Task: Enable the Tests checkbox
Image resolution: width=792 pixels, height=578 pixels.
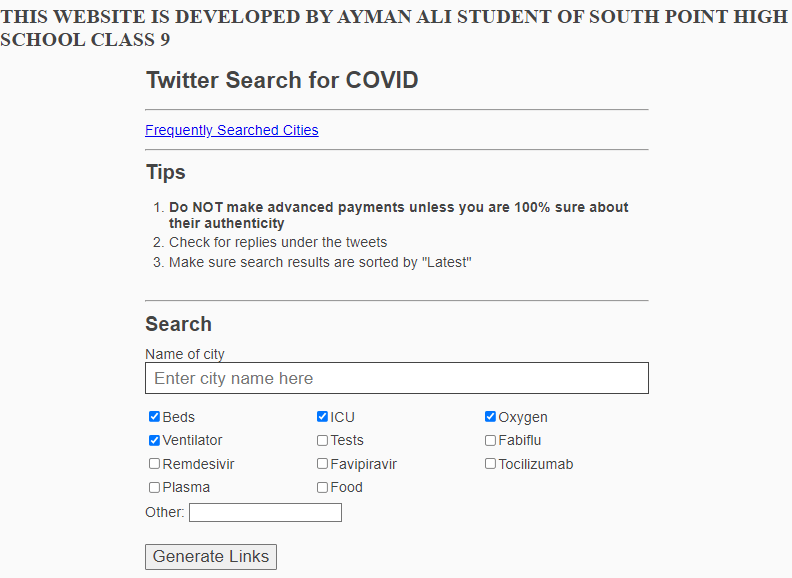Action: coord(322,440)
